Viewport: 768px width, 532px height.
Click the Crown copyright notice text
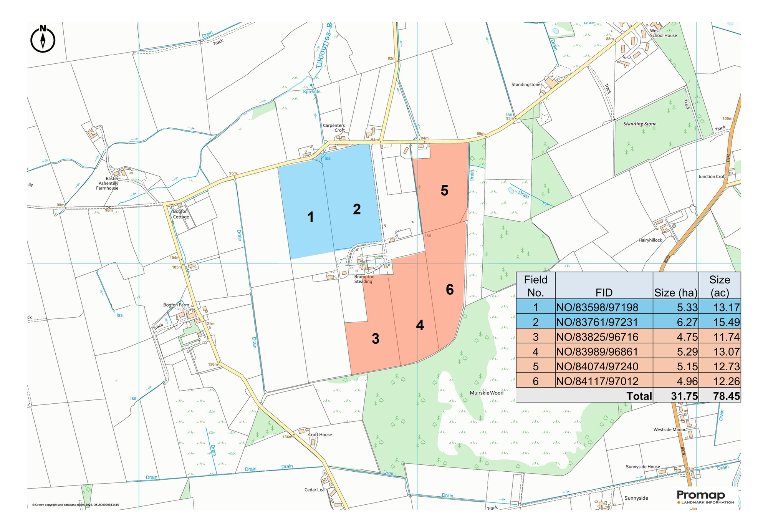[75, 505]
